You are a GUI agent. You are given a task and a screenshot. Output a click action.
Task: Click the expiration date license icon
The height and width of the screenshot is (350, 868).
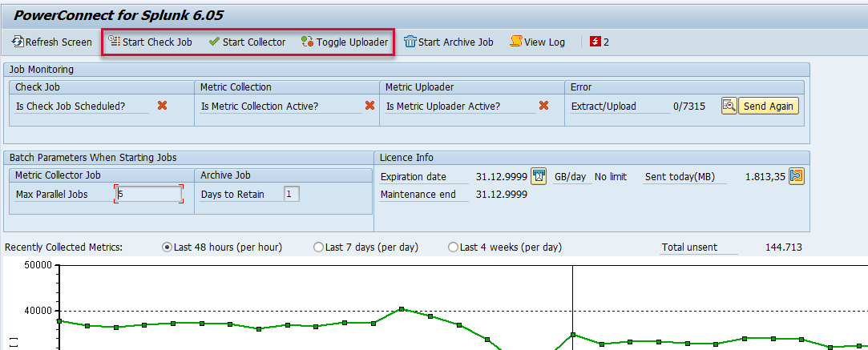pos(539,176)
